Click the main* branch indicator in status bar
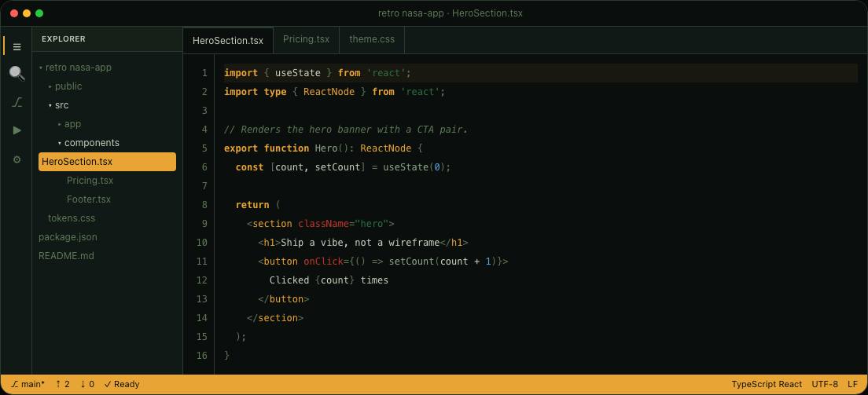Viewport: 868px width, 395px height. click(28, 384)
